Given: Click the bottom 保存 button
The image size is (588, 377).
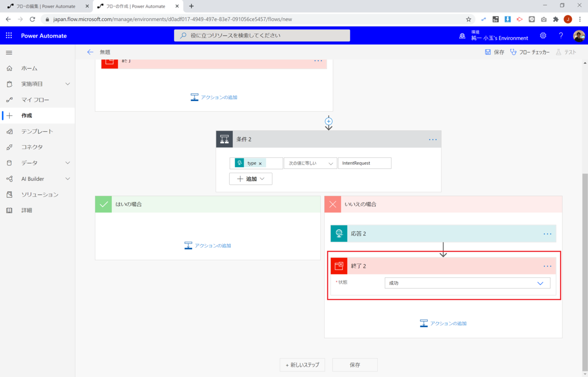Looking at the screenshot, I should [x=355, y=365].
